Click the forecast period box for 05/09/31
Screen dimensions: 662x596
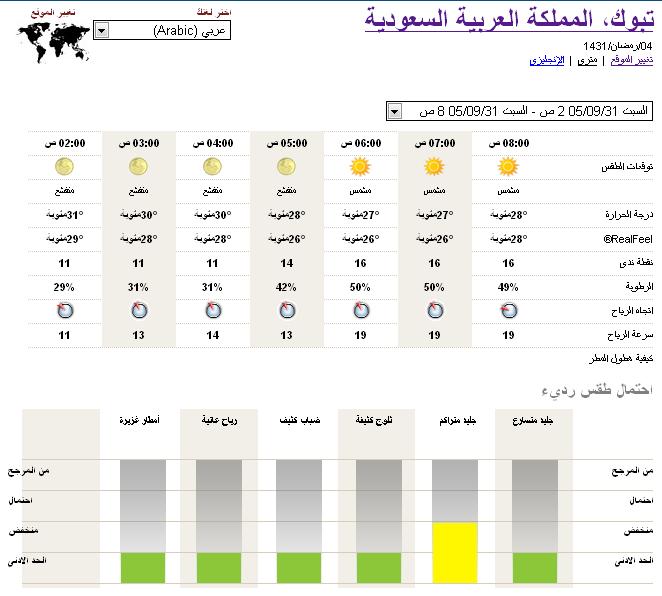pyautogui.click(x=519, y=111)
